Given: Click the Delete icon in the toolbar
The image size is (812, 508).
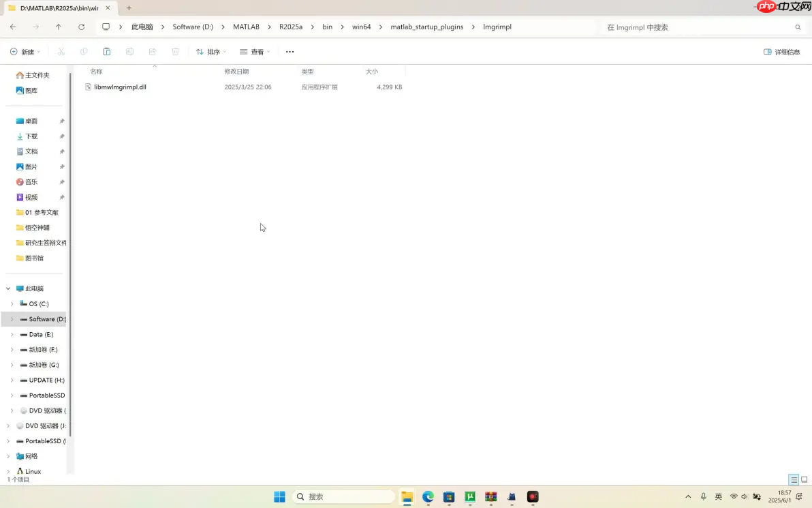Looking at the screenshot, I should (175, 51).
